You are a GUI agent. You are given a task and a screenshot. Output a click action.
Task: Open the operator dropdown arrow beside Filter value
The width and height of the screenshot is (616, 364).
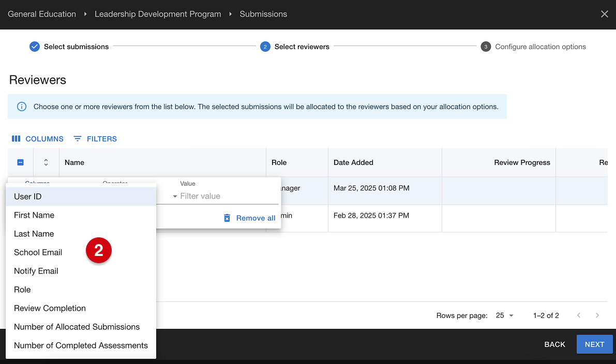[x=175, y=196]
